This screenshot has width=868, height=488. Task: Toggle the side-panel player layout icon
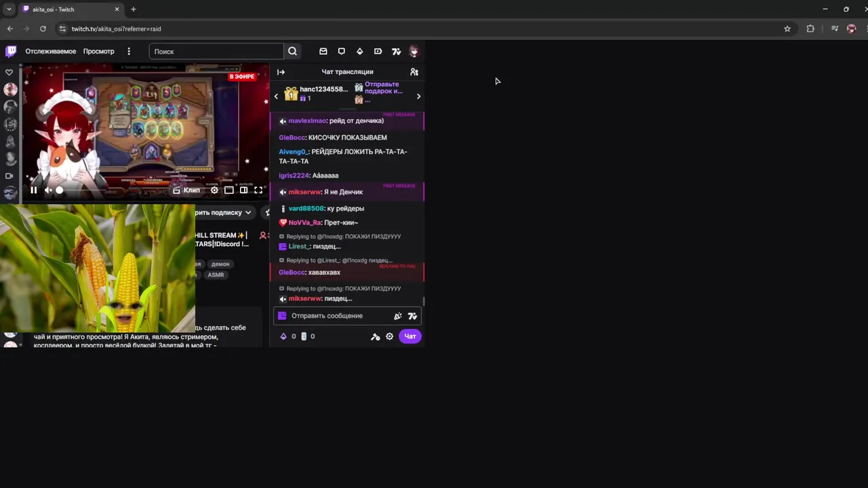(x=243, y=190)
